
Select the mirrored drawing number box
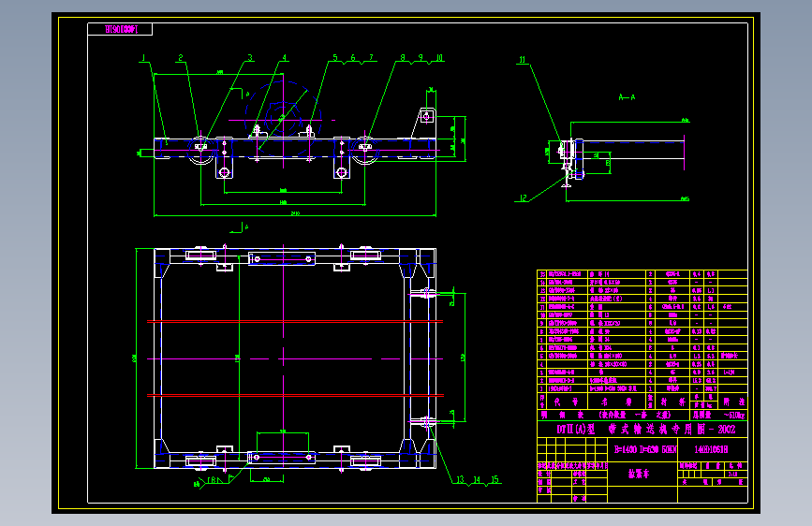(x=120, y=29)
